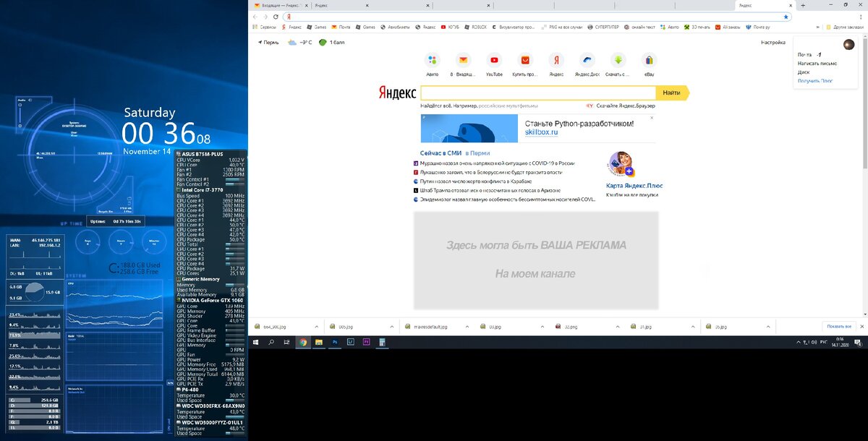Open news about Карабах conflict
Viewport: 868px width, 441px height.
(475, 181)
